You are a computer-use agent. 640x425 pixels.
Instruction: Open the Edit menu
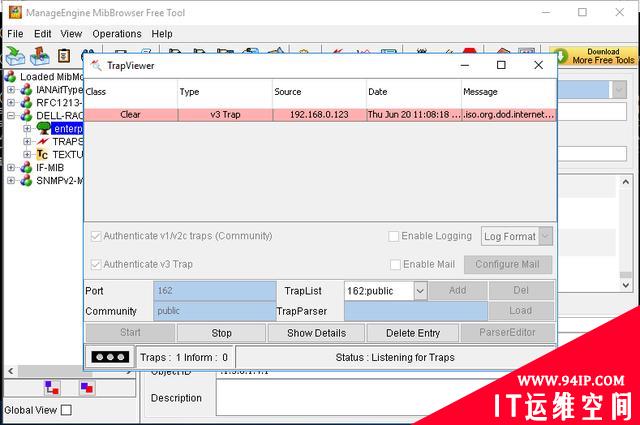(x=42, y=33)
